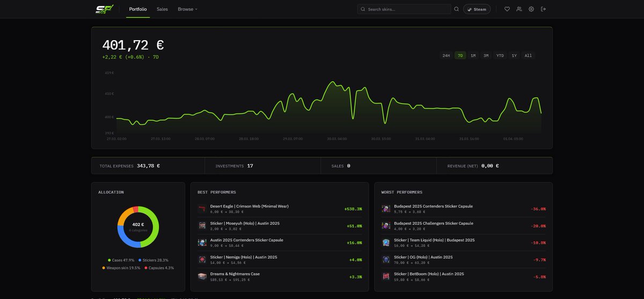The image size is (644, 299).
Task: Open the users/friends icon
Action: click(519, 9)
